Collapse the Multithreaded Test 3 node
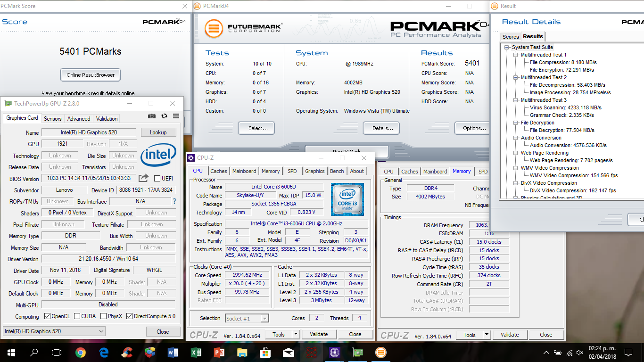This screenshot has height=362, width=644. 516,100
